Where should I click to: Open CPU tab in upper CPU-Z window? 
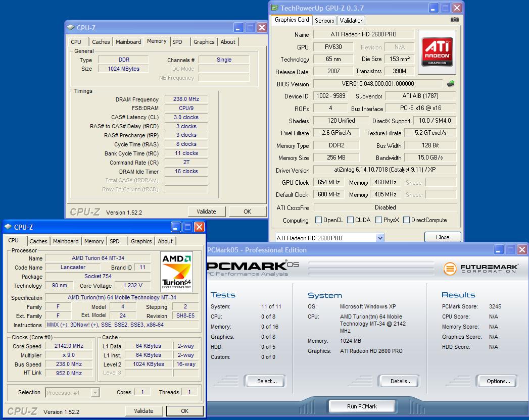click(x=76, y=42)
